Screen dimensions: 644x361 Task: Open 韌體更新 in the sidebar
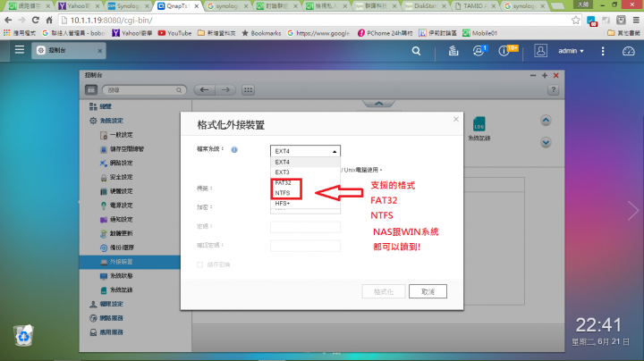pyautogui.click(x=116, y=233)
